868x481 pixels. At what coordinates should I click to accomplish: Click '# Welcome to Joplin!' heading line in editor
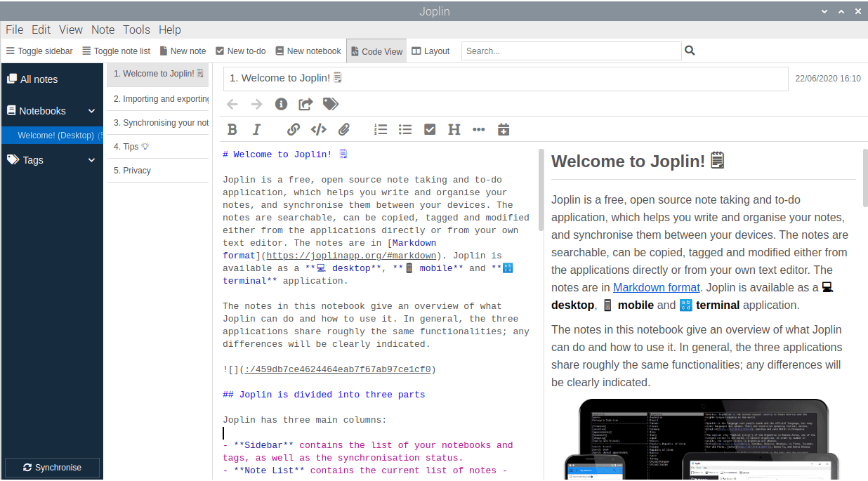(285, 154)
